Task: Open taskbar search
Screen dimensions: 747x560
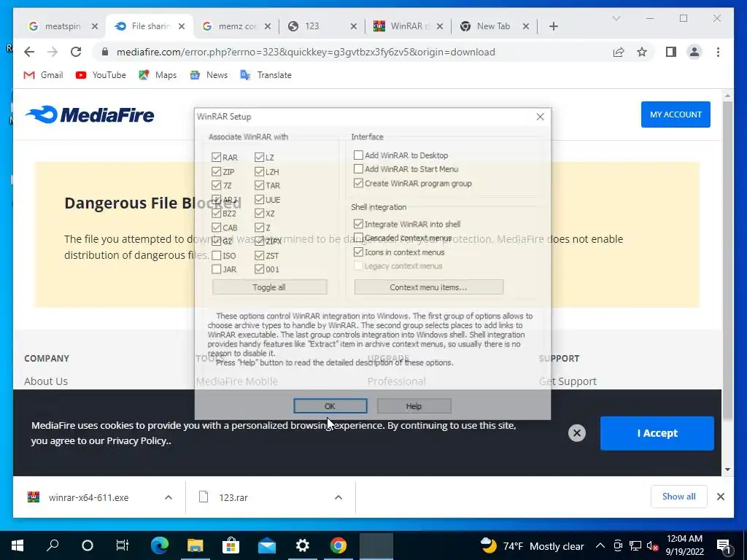Action: 53,545
